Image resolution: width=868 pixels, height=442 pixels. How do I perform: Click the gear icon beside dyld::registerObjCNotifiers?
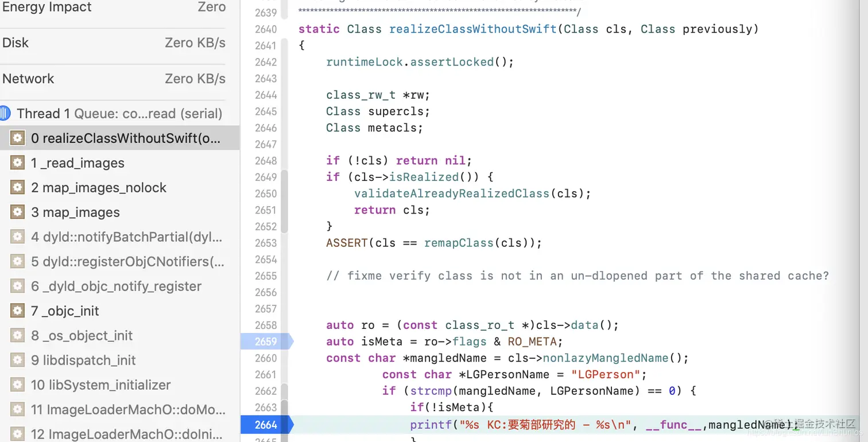coord(18,261)
